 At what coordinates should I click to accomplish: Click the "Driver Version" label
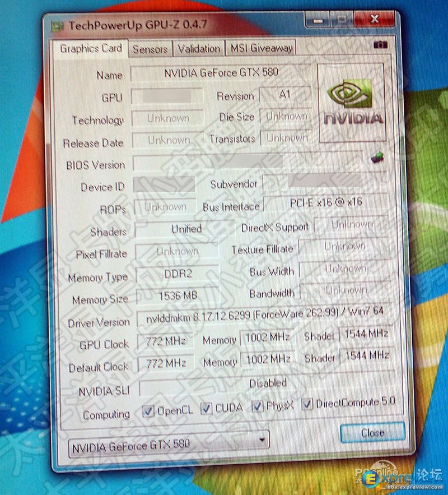pos(99,323)
